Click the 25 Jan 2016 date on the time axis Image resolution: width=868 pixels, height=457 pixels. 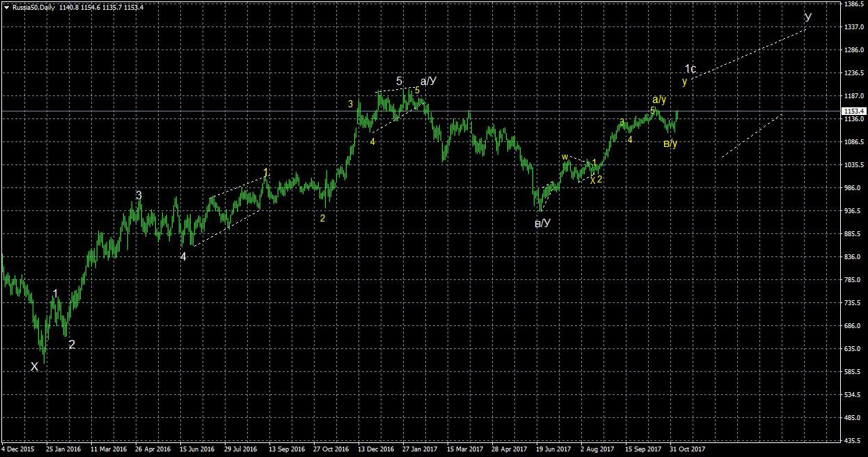(63, 450)
